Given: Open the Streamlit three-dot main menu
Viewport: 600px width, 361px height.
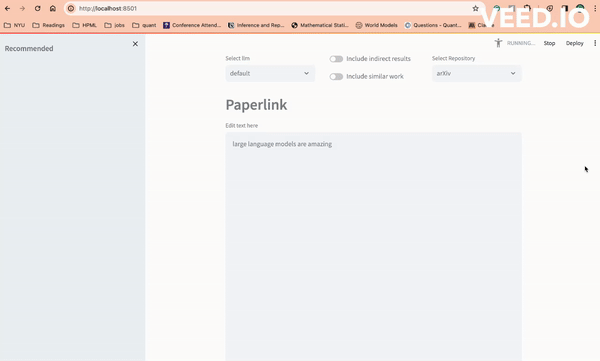Looking at the screenshot, I should pyautogui.click(x=595, y=43).
